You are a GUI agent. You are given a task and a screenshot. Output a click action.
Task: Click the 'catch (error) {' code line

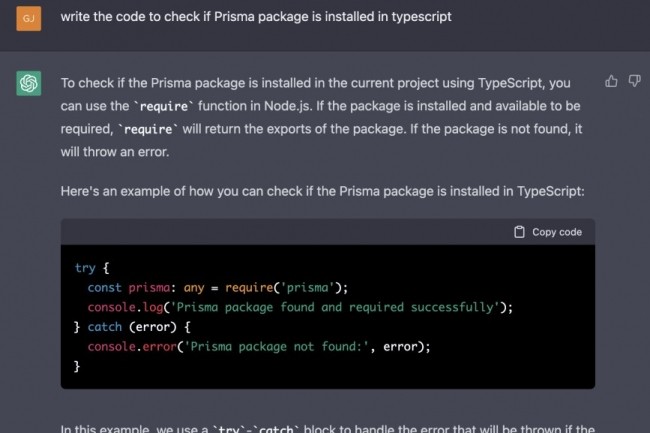click(x=132, y=327)
